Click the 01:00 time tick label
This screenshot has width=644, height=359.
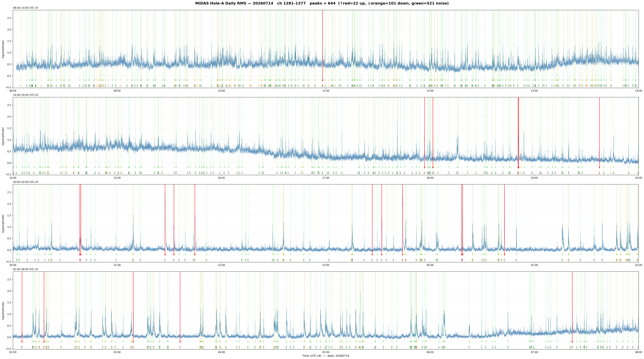[x=534, y=265]
